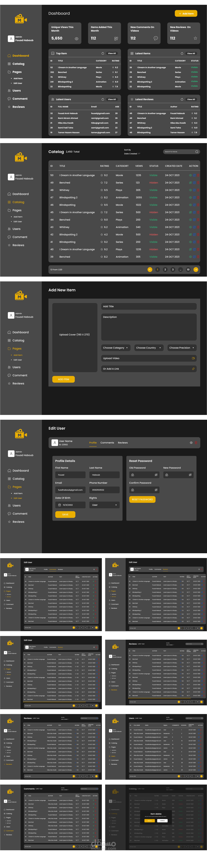Click the Search For Movie field in Catelog
The height and width of the screenshot is (868, 207).
click(182, 152)
